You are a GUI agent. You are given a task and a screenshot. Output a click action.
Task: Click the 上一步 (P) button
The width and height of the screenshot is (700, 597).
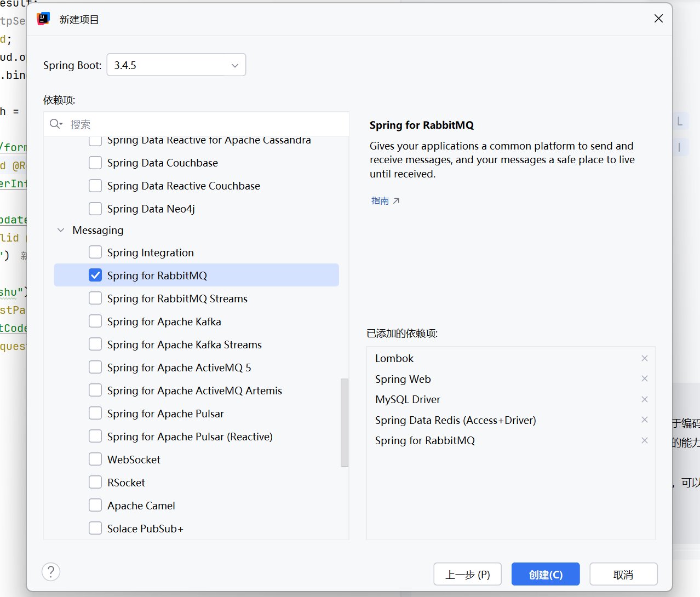[468, 575]
